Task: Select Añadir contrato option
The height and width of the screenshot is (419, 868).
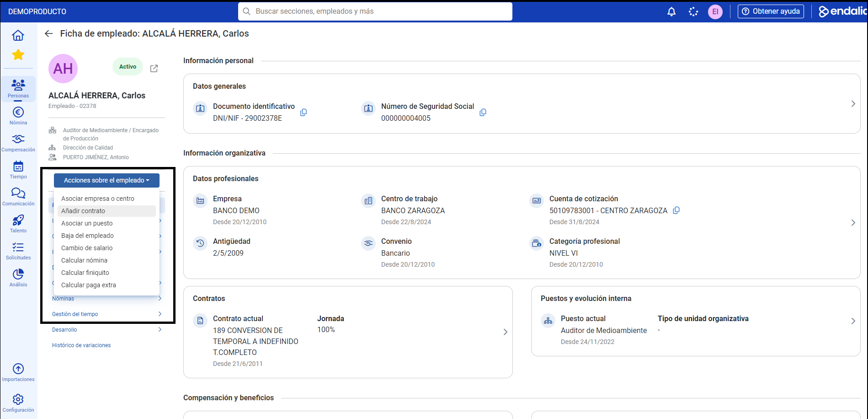Action: [x=107, y=211]
